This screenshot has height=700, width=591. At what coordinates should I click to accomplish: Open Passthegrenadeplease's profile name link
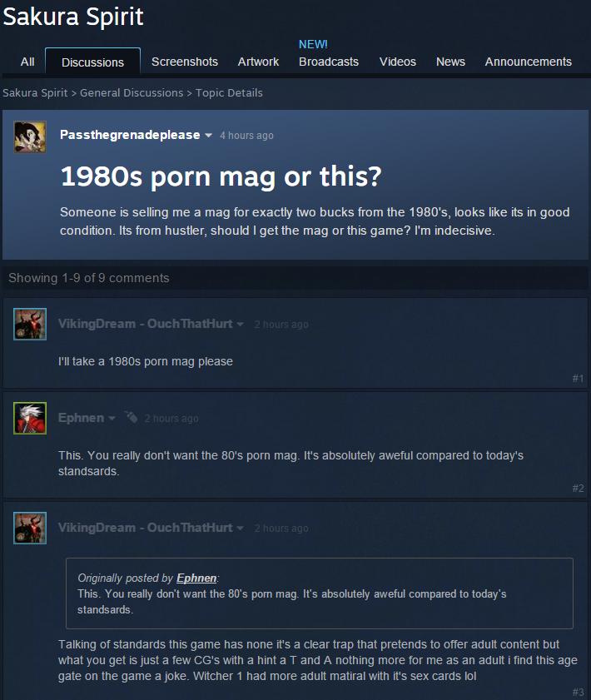point(130,135)
